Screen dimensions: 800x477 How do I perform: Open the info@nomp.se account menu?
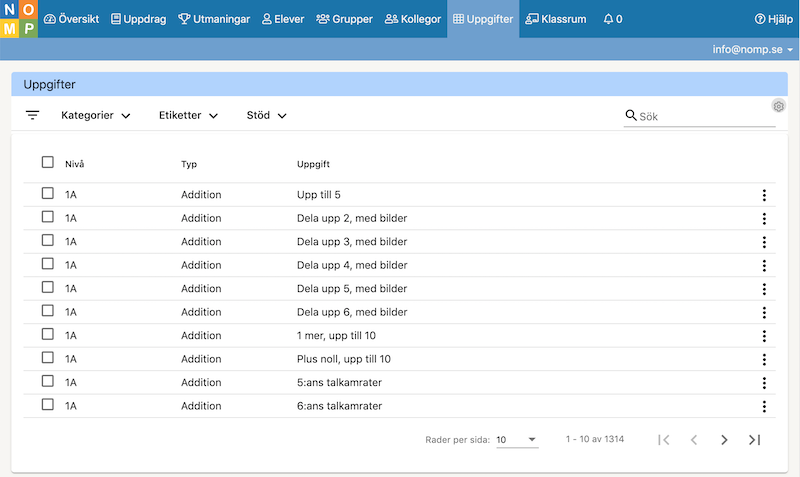coord(753,49)
